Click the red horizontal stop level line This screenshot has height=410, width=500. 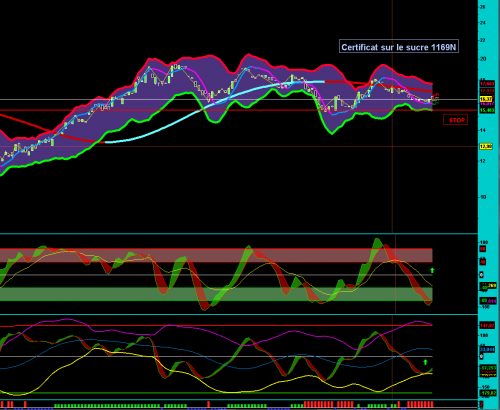coord(239,110)
